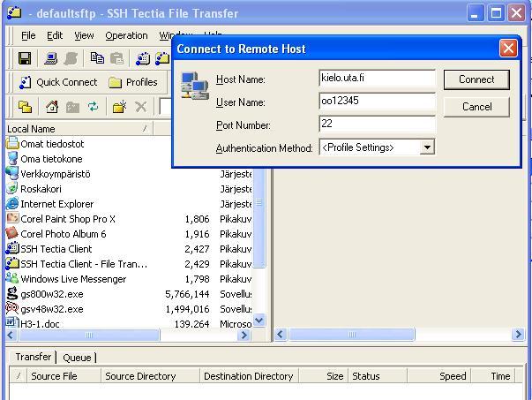Open new file transfer window icon
532x400 pixels.
(162, 58)
